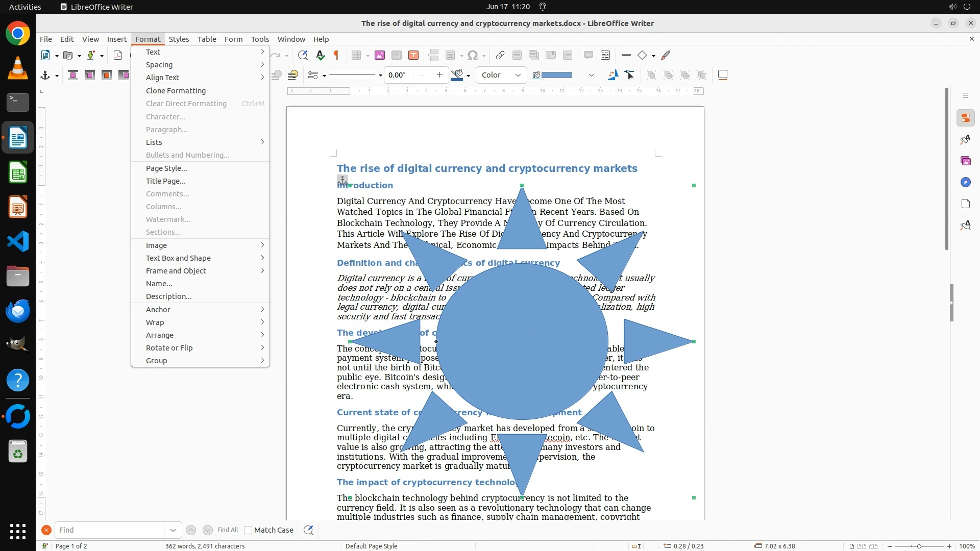
Task: Open the Special Character omega icon
Action: click(x=473, y=55)
